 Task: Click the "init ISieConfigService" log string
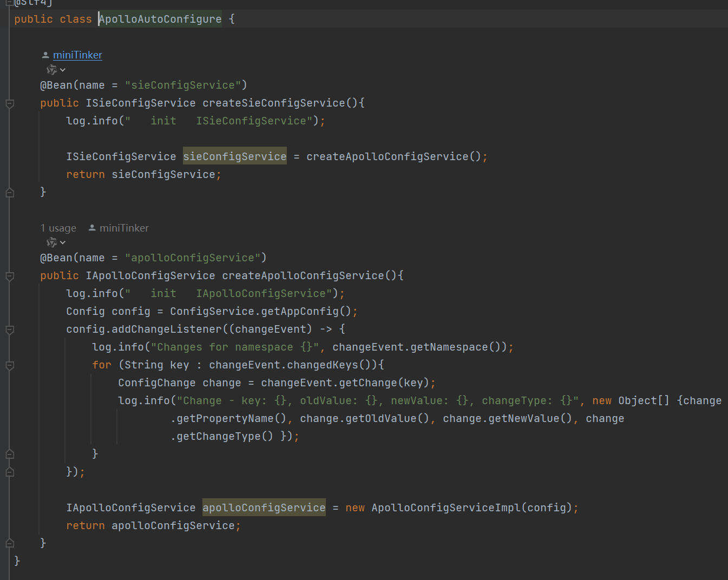[219, 121]
